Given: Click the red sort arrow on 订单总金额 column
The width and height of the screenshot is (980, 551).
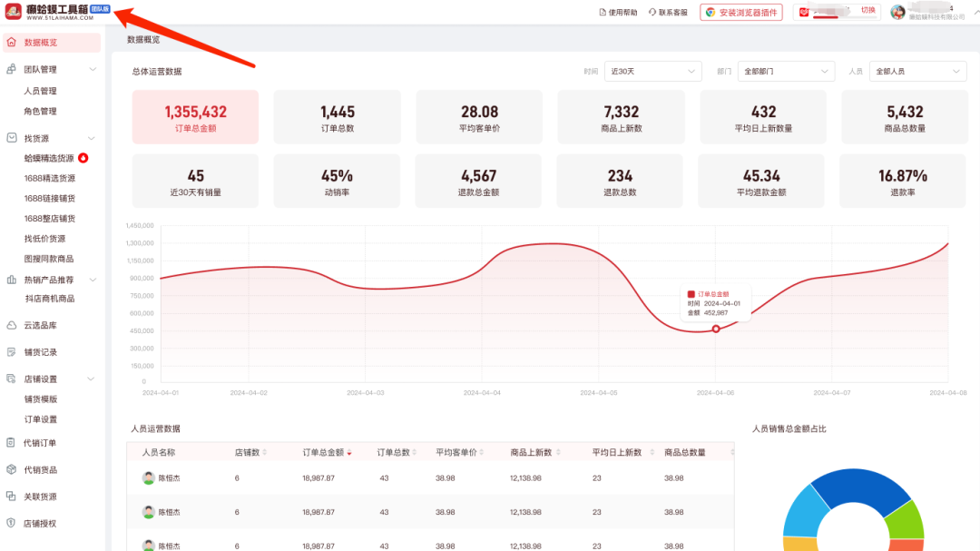Looking at the screenshot, I should [x=349, y=453].
